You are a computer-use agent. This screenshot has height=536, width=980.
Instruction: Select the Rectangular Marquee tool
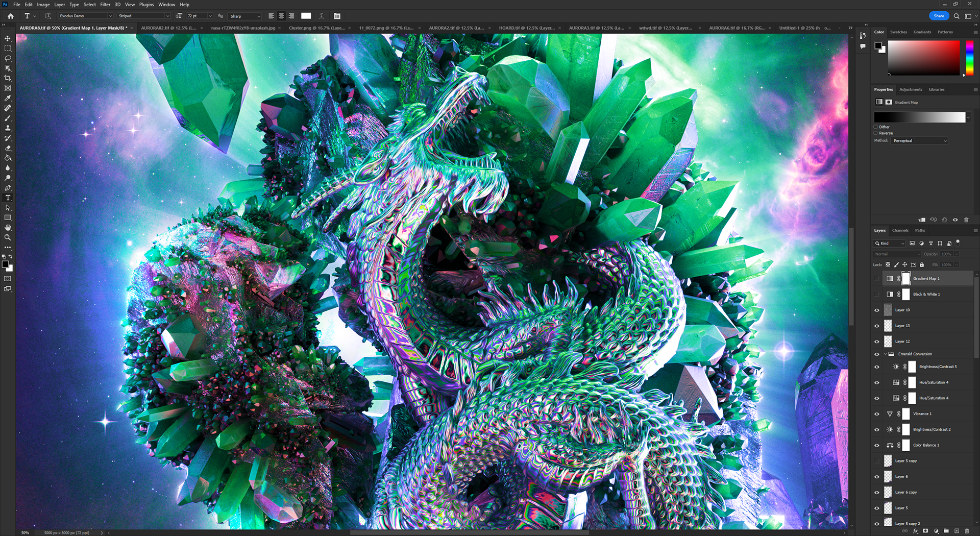8,48
